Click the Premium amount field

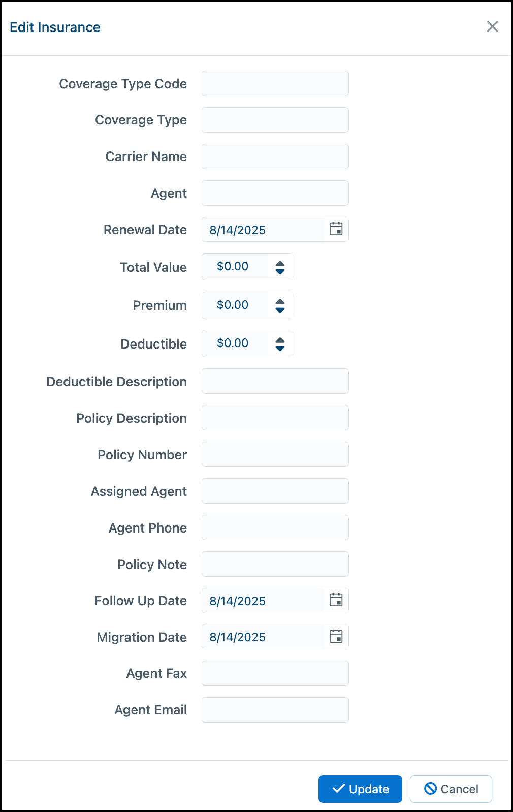(235, 305)
